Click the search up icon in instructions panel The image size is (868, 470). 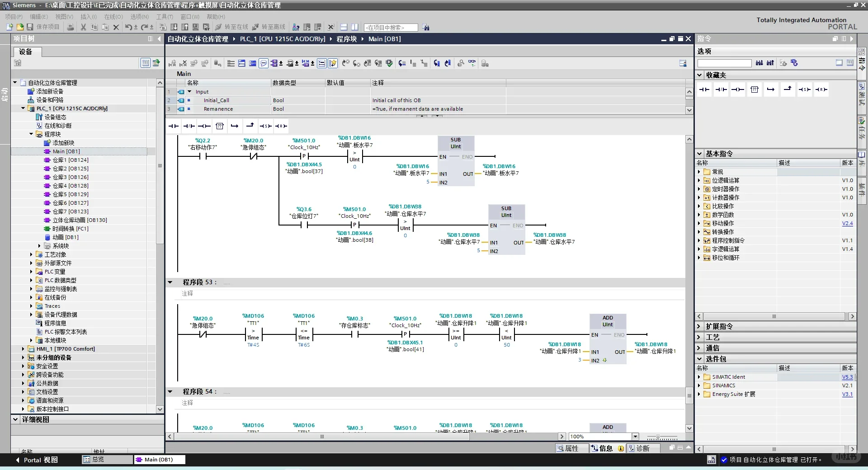(x=770, y=63)
